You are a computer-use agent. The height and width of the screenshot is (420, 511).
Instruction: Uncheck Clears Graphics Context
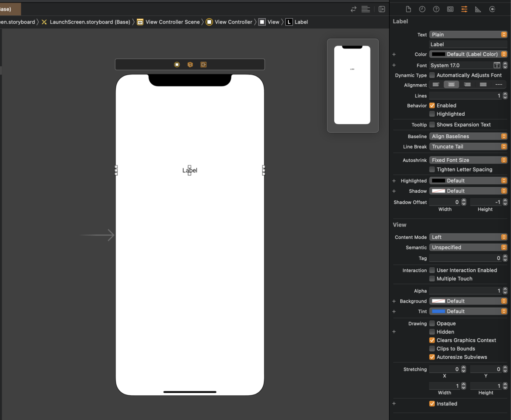coord(432,340)
